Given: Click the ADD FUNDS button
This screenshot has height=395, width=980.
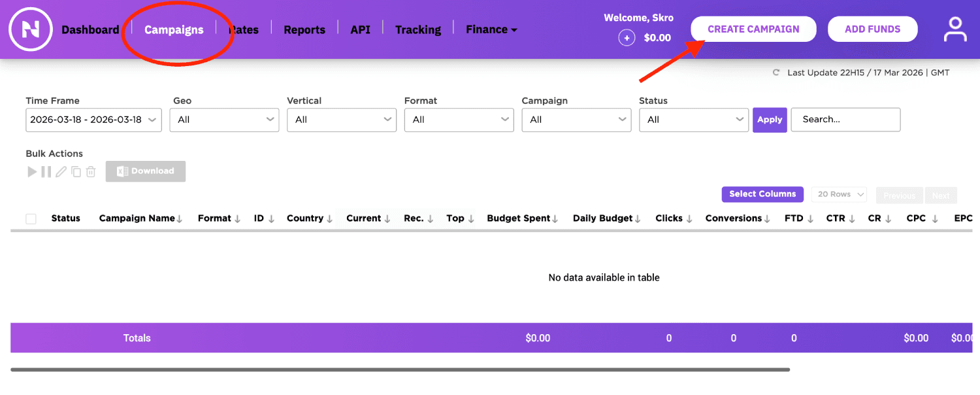Looking at the screenshot, I should 873,29.
